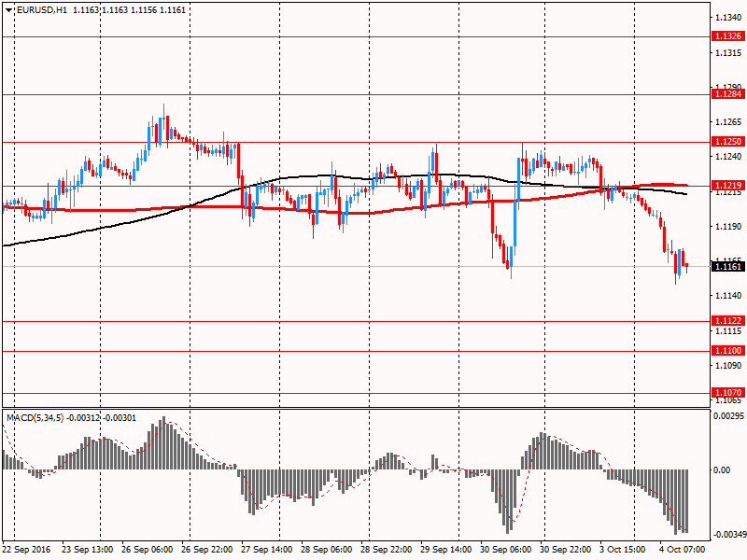Click the 0.00 MACD zero scale value

(722, 470)
